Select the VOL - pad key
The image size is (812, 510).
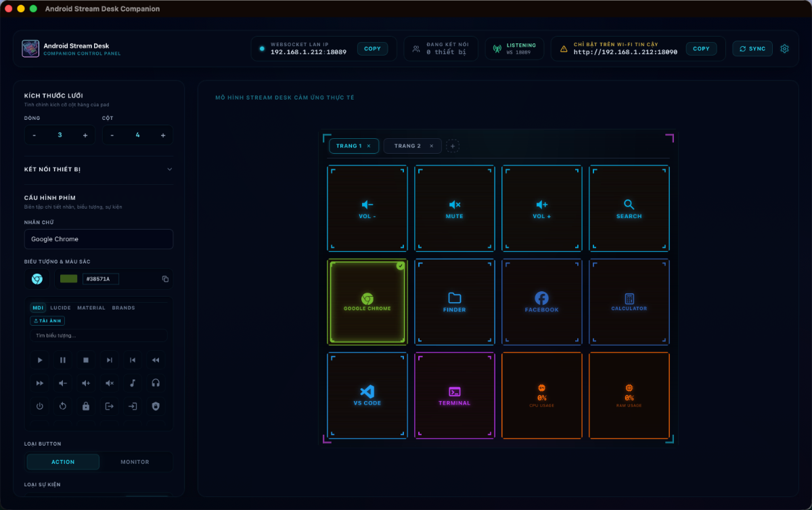pos(367,209)
